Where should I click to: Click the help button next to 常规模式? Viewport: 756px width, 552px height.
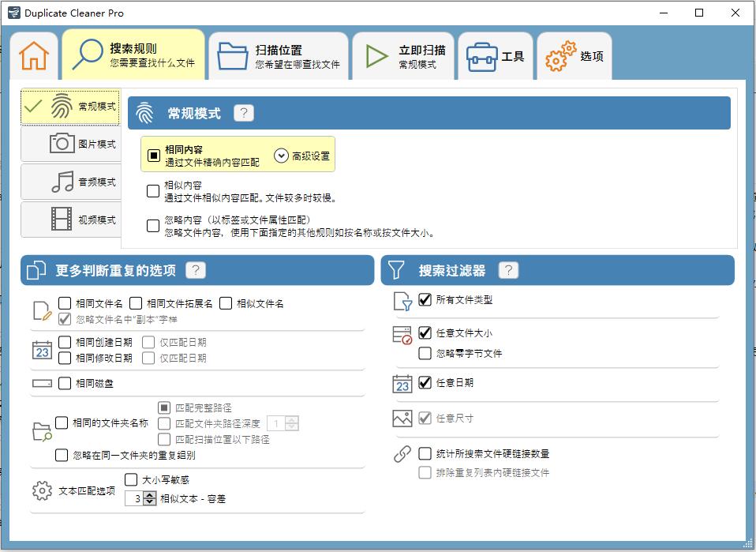coord(243,112)
